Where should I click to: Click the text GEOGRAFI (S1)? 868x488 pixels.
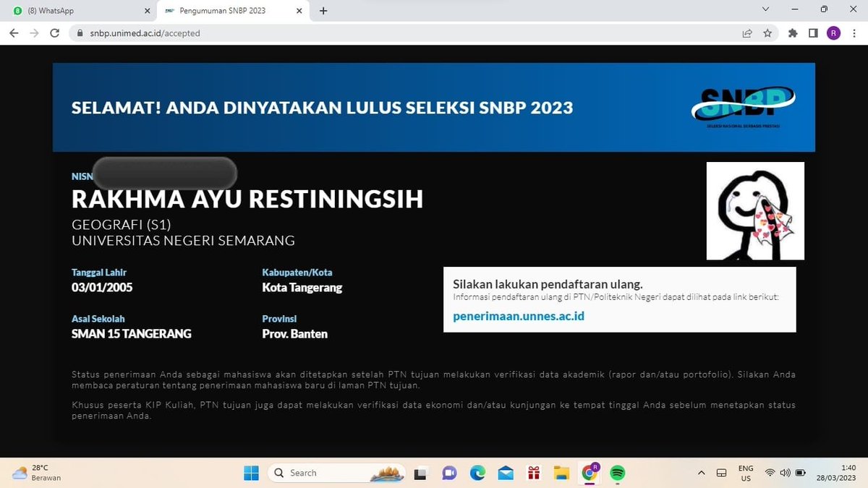point(121,224)
